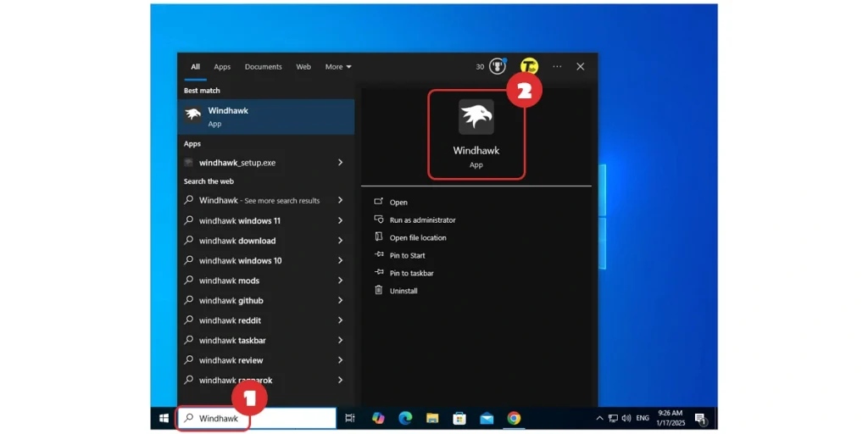Expand the arrow beside windhawk github suggestion
The height and width of the screenshot is (434, 868).
[x=340, y=300]
